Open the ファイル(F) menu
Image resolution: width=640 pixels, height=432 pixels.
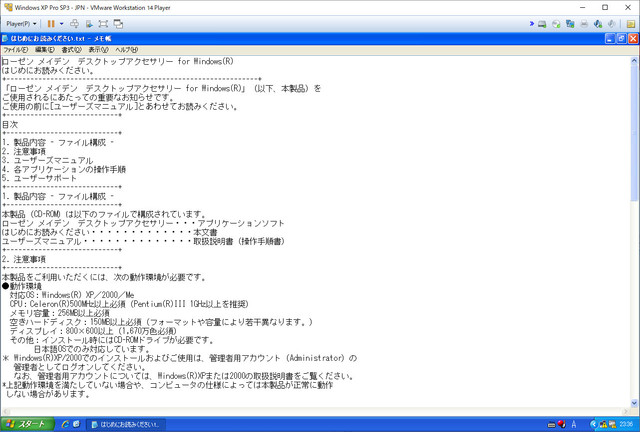point(16,50)
